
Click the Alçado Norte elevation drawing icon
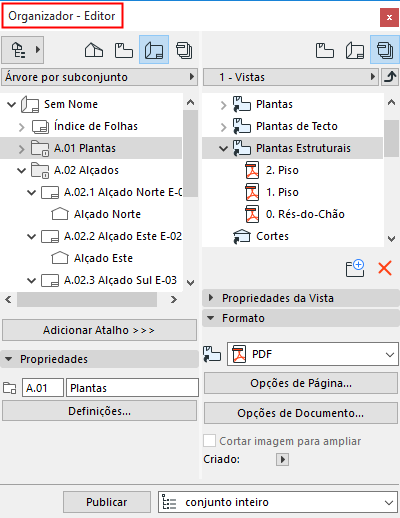60,214
